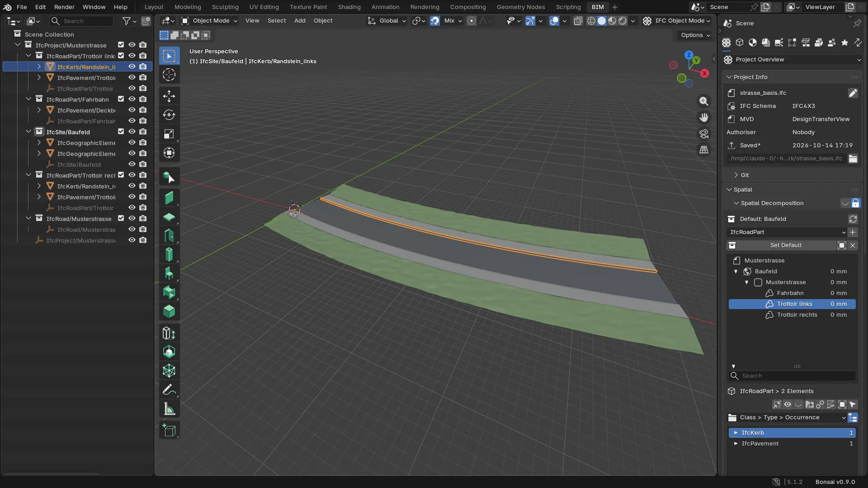This screenshot has width=868, height=488.
Task: Click the edit pencil icon beside strasse_basis.ifc
Action: [853, 93]
